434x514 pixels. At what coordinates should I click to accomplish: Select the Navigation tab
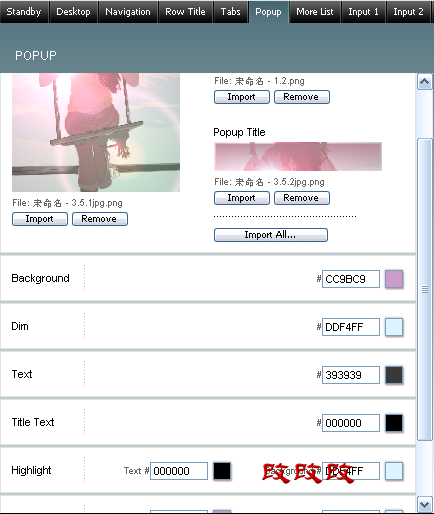click(x=128, y=12)
